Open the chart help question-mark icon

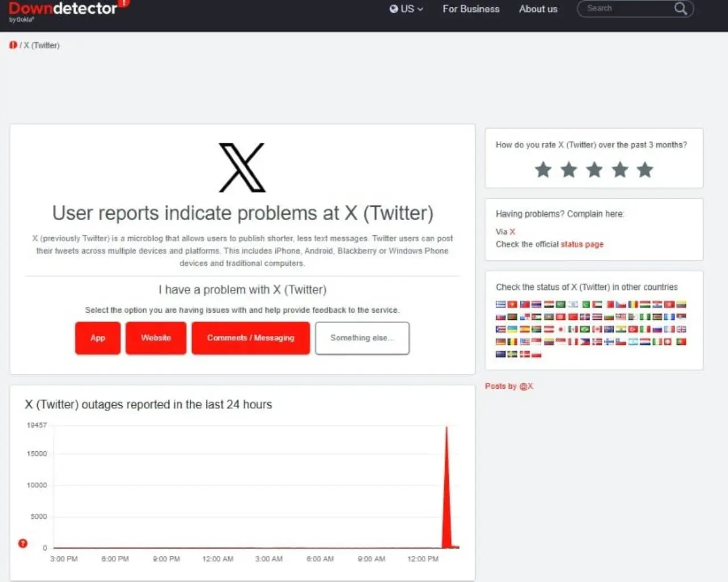(x=23, y=543)
